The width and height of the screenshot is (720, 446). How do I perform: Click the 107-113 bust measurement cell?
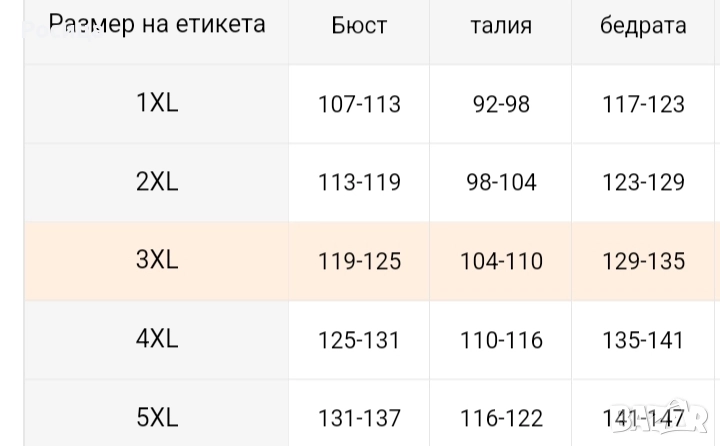359,103
